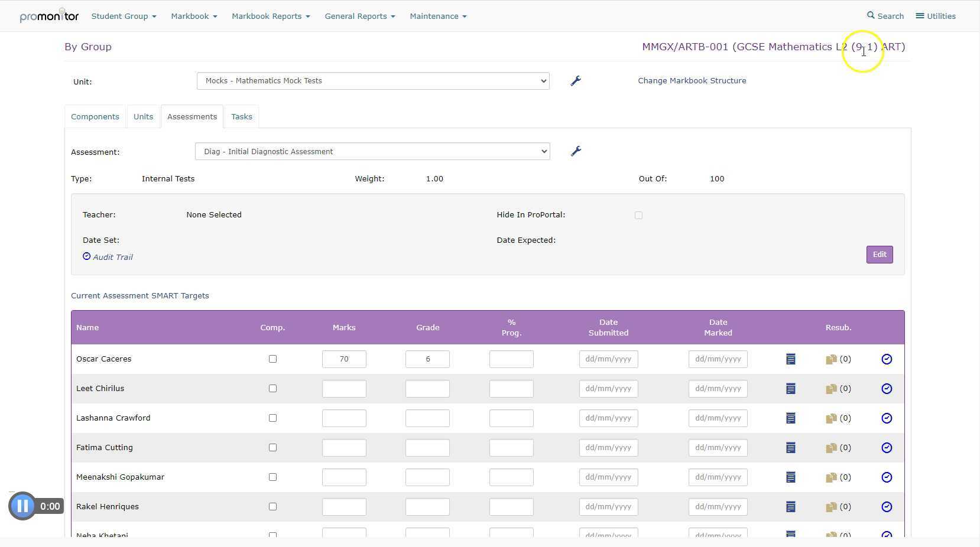
Task: Open the Change Markbook Structure link
Action: point(692,81)
